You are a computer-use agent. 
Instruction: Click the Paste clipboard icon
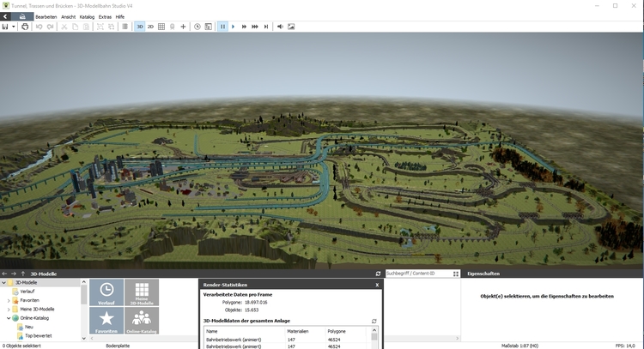[86, 27]
